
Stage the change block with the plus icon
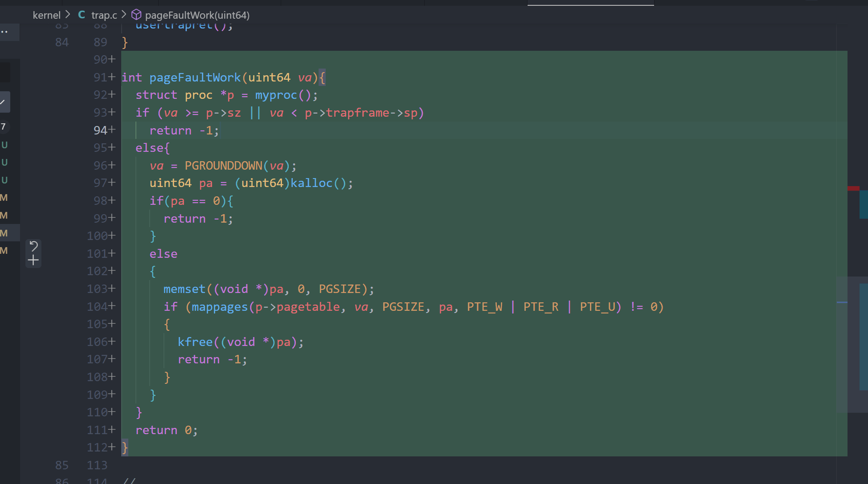point(33,260)
